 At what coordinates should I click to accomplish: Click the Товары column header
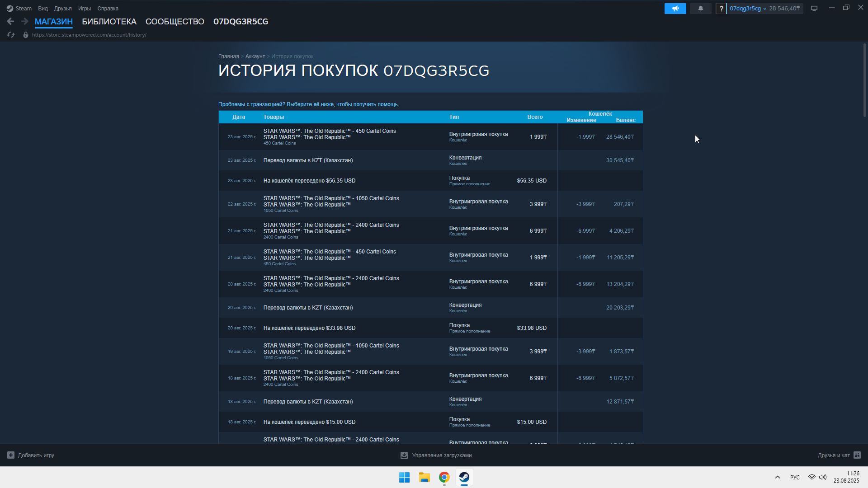pyautogui.click(x=274, y=117)
